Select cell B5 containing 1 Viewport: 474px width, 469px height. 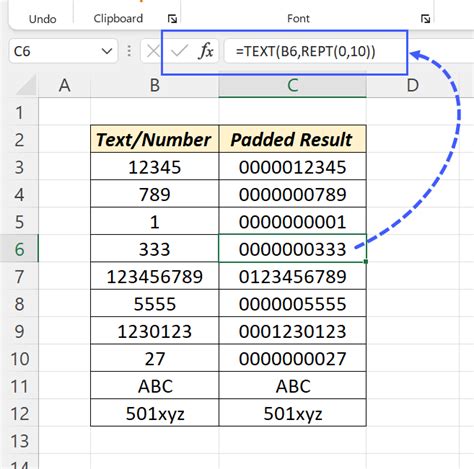pyautogui.click(x=155, y=221)
